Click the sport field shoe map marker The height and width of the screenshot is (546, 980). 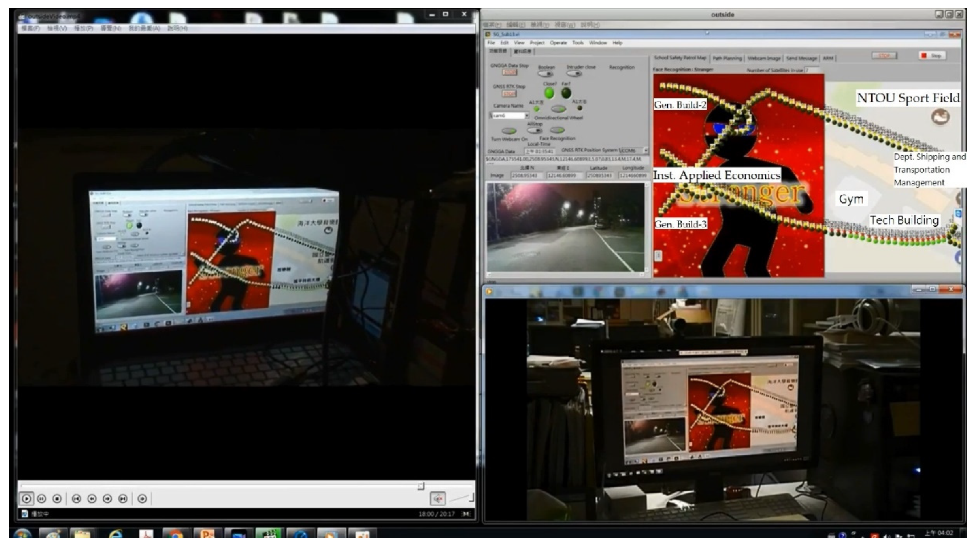[x=940, y=117]
